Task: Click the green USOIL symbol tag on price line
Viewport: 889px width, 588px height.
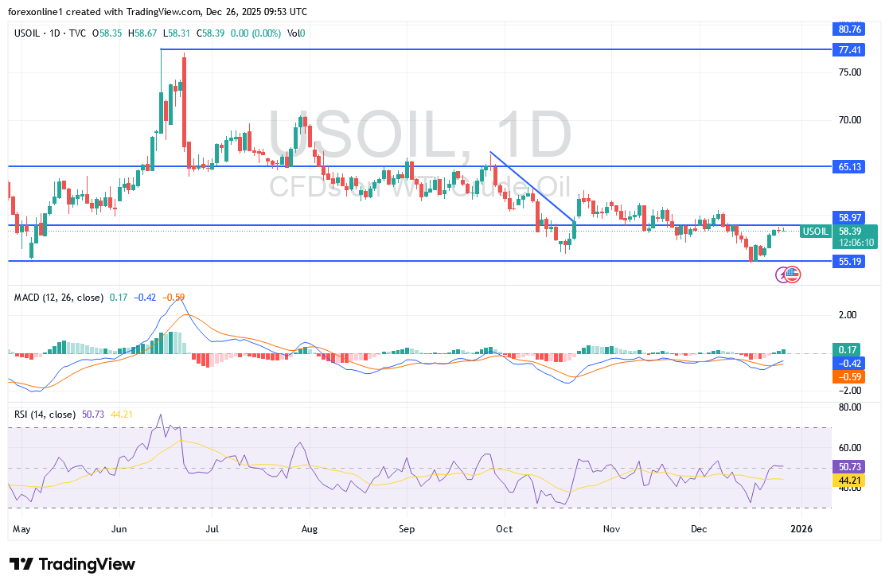Action: click(x=815, y=231)
